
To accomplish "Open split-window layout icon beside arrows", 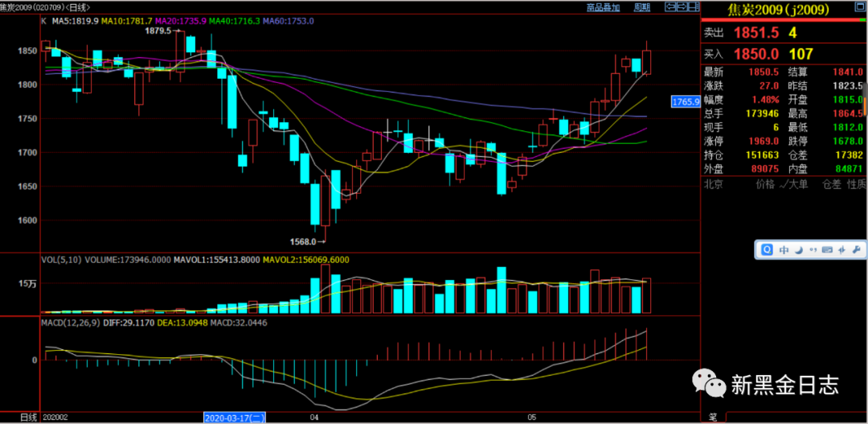I will (x=694, y=6).
